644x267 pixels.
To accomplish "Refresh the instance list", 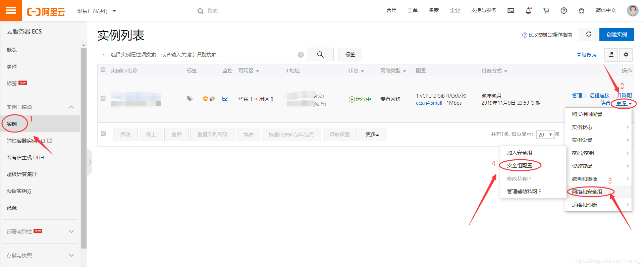I will click(588, 34).
